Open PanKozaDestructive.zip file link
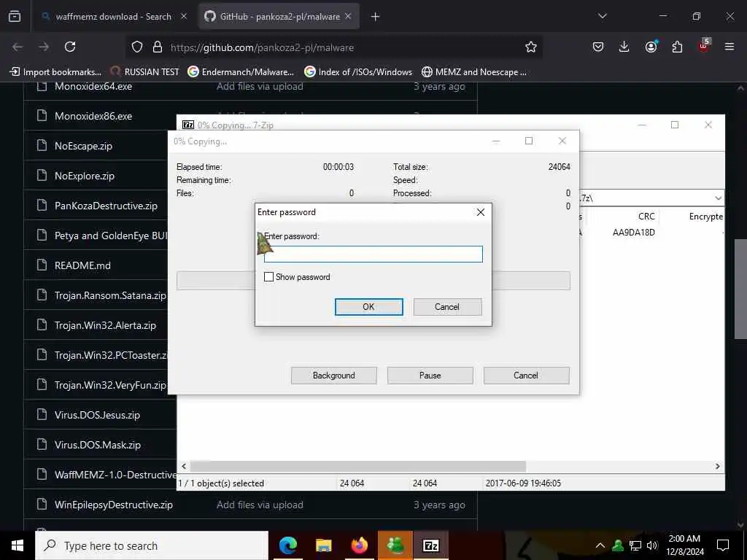747x560 pixels. (106, 206)
